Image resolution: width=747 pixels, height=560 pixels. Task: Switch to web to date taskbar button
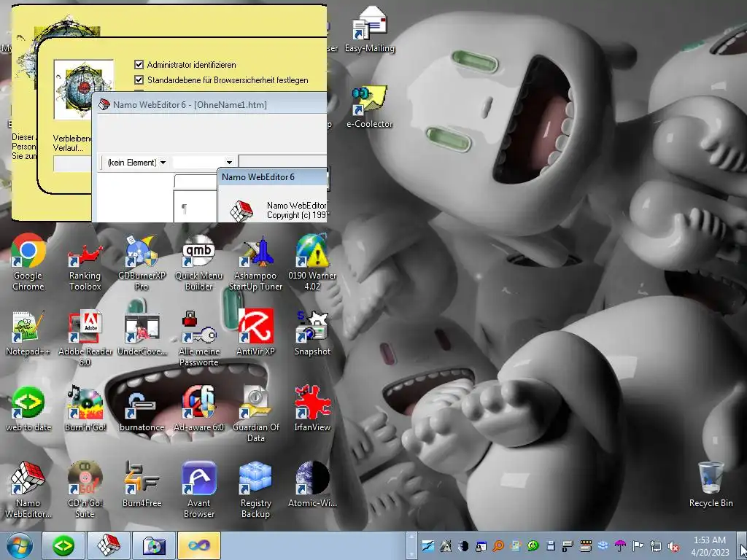click(64, 545)
